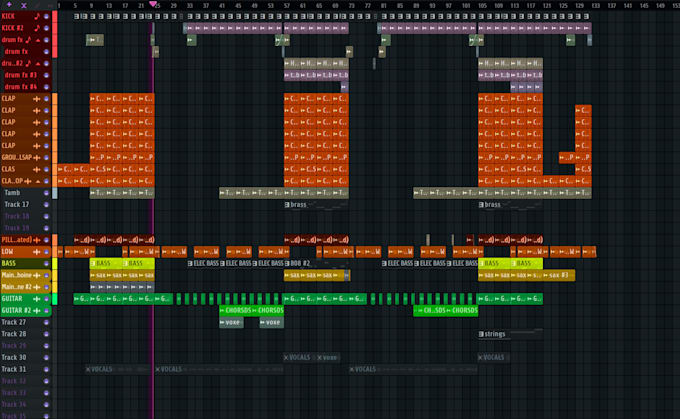
Task: Collapse the dru..#2 track group
Action: click(38, 63)
